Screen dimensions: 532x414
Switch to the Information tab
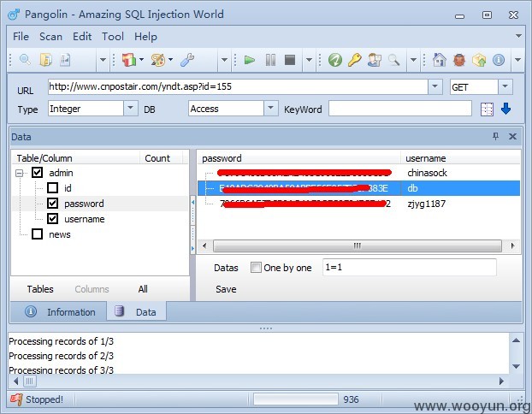[61, 312]
